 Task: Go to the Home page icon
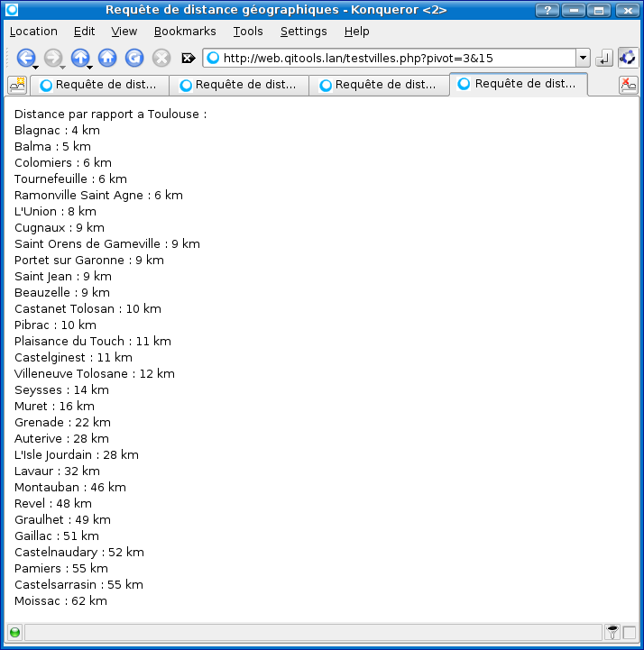[x=107, y=58]
